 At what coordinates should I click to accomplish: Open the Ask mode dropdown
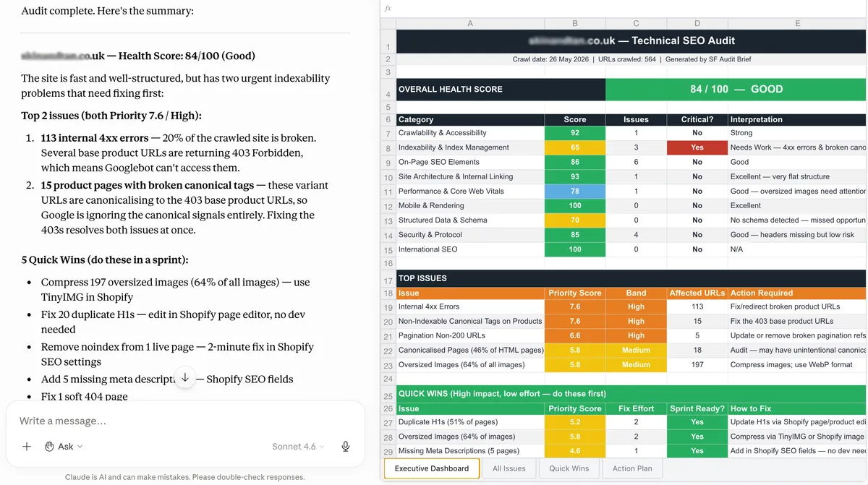coord(64,447)
